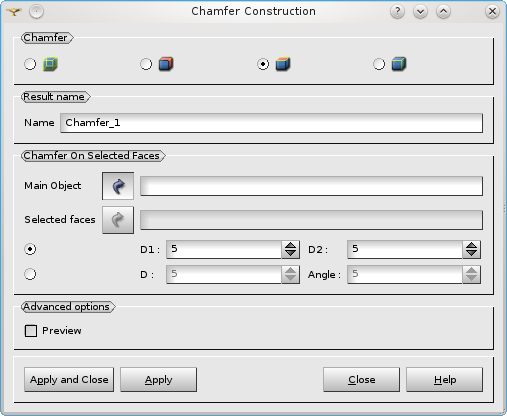
Task: Shade window with the title bar up chevron
Action: click(x=443, y=12)
